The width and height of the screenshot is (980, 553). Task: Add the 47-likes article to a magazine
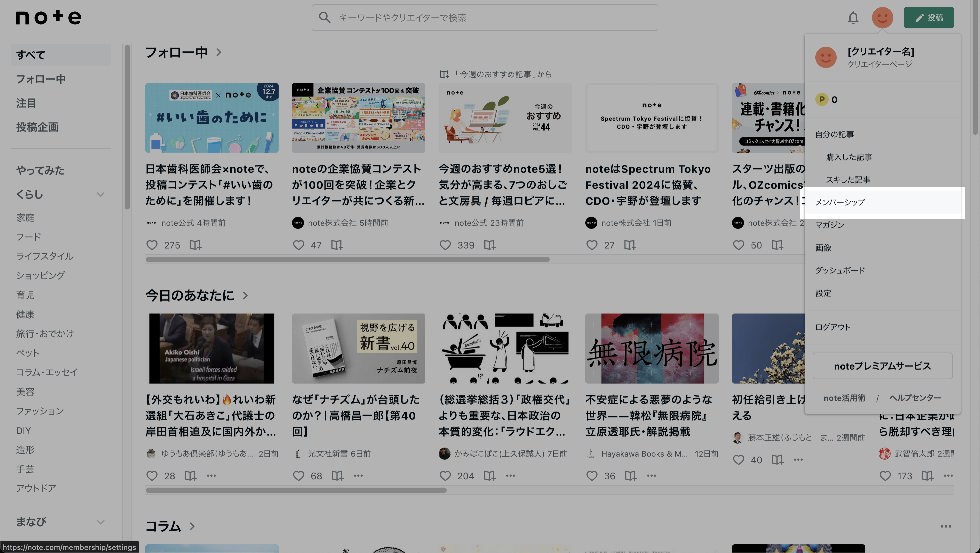click(337, 245)
